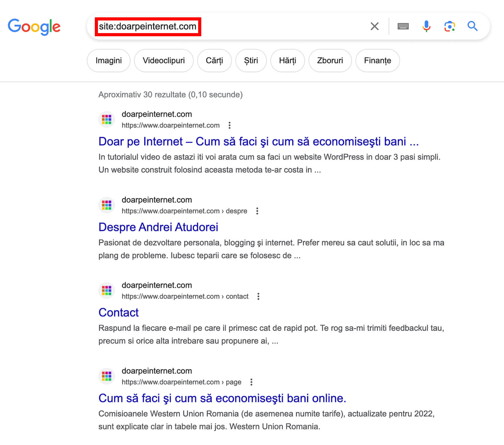Submit search with magnifying glass icon

(x=472, y=26)
